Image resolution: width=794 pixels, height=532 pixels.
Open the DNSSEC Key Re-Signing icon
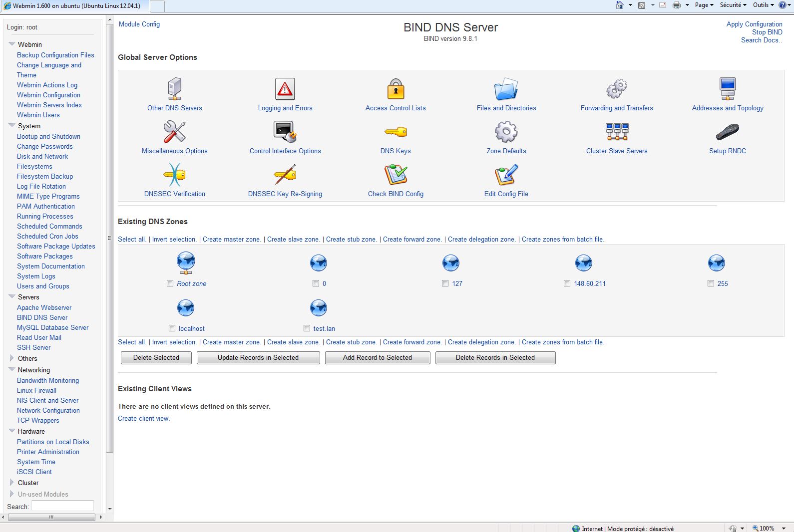[285, 175]
